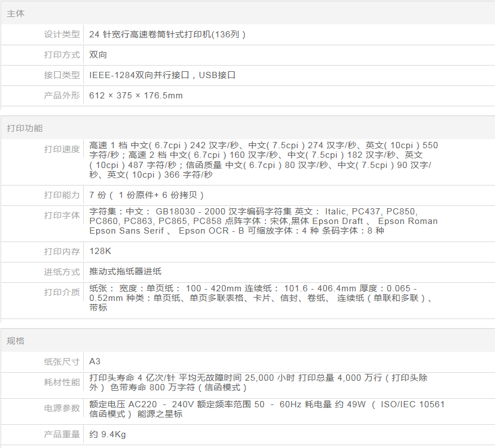Screen dimensions: 495x448
Task: Click the 612 × 375 × 176.5mm dimensions value
Action: [136, 96]
